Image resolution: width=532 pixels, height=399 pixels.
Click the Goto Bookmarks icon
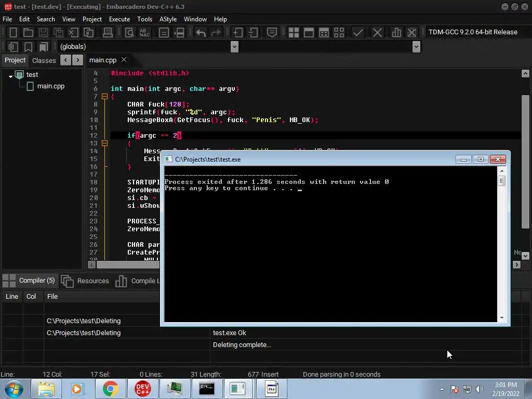coord(44,47)
